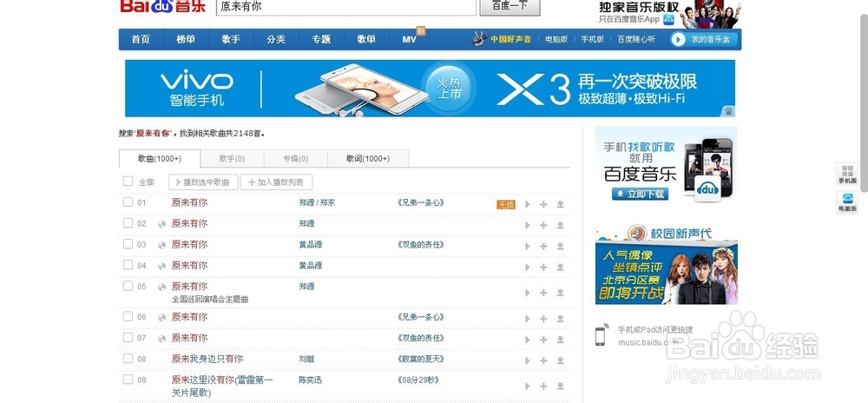Open the 榜单 nav menu item
868x403 pixels.
point(186,39)
